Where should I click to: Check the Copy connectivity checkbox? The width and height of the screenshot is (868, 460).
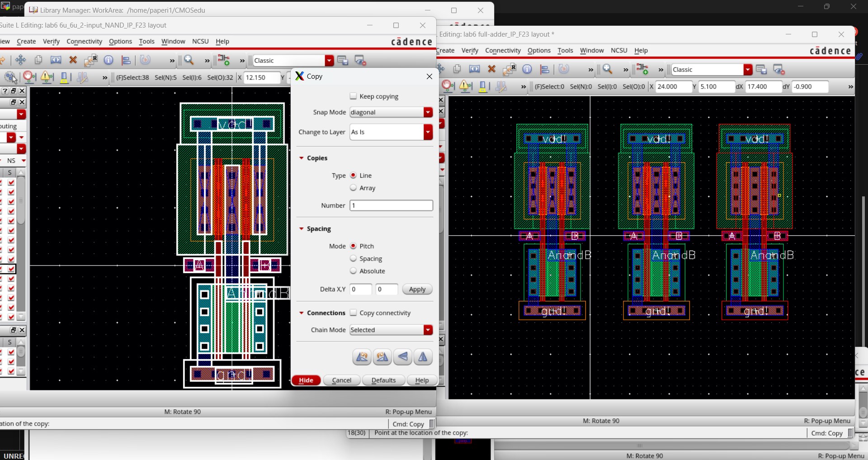click(x=354, y=313)
